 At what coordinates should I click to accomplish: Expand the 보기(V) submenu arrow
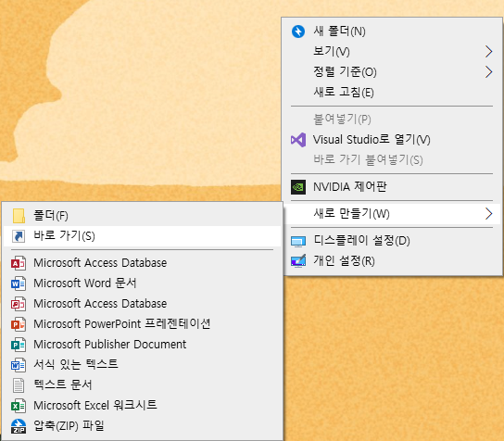tap(488, 52)
